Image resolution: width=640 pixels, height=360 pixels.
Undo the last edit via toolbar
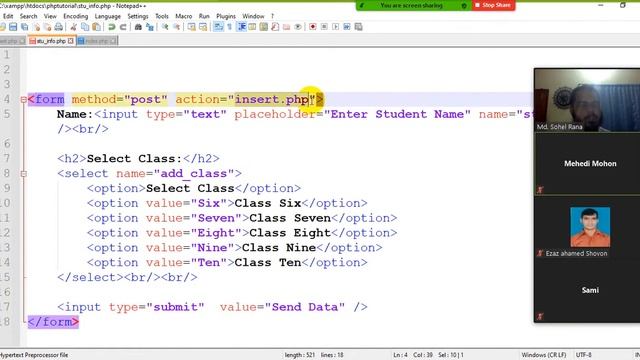[111, 27]
